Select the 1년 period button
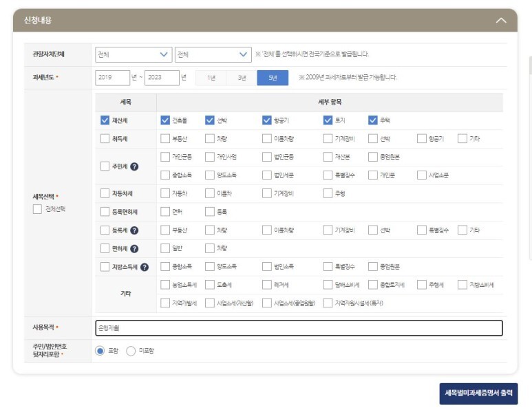Image resolution: width=532 pixels, height=412 pixels. 211,78
